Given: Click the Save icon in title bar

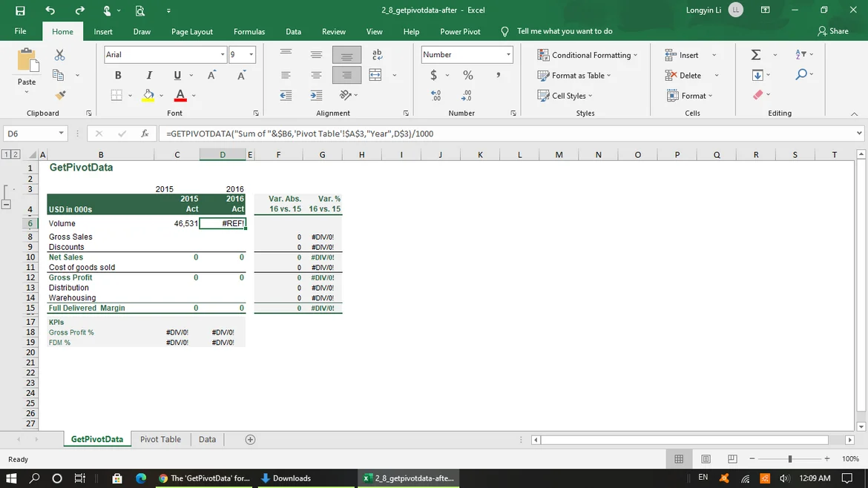Looking at the screenshot, I should click(x=20, y=10).
